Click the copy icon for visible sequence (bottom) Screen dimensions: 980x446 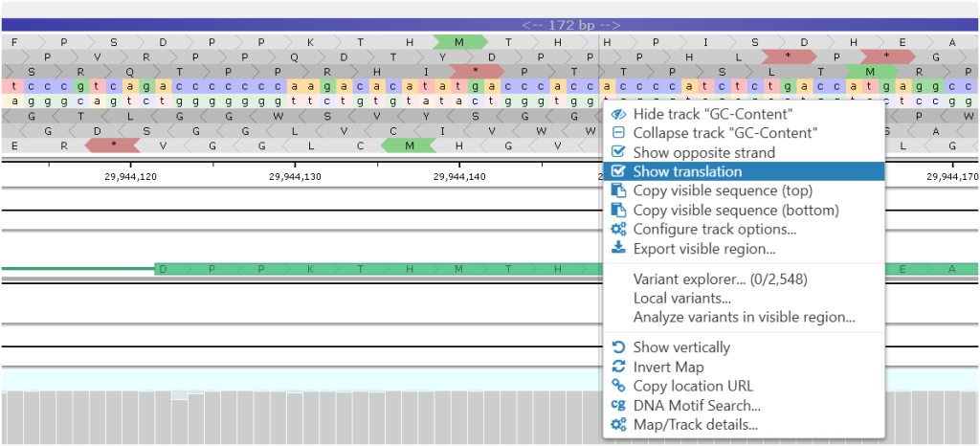618,211
